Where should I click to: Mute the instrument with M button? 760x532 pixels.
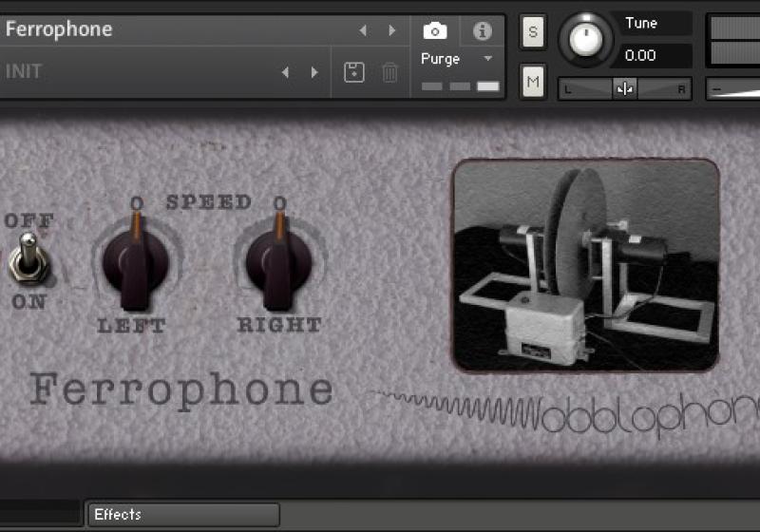pyautogui.click(x=532, y=83)
